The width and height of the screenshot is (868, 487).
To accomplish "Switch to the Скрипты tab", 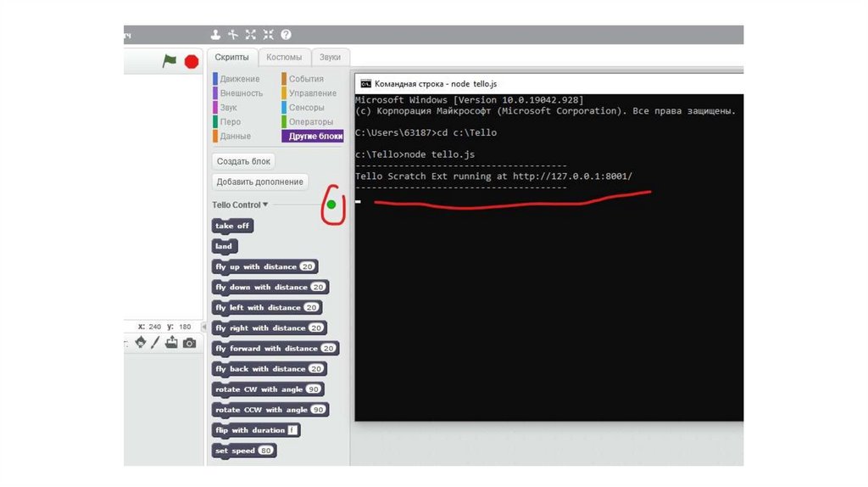I will (232, 57).
